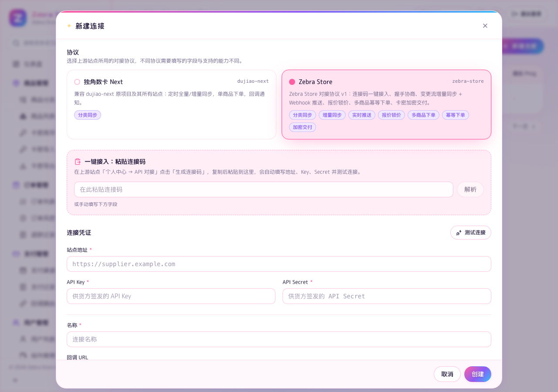Click the sparkle icon beside 新建连接 title
The image size is (558, 392).
69,26
